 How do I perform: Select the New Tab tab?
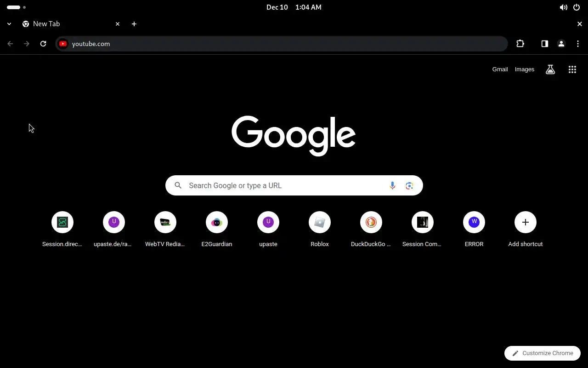[x=71, y=24]
